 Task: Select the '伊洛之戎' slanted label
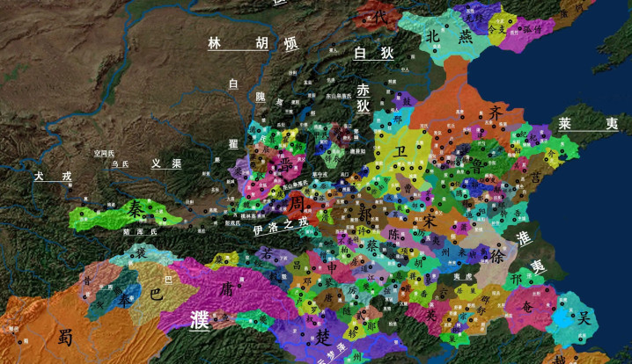tap(281, 226)
